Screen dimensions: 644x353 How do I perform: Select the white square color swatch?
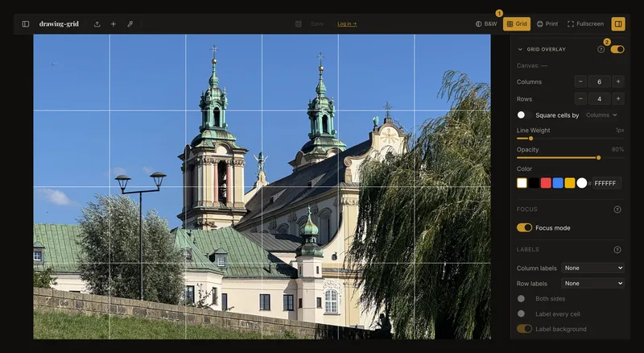pyautogui.click(x=522, y=183)
